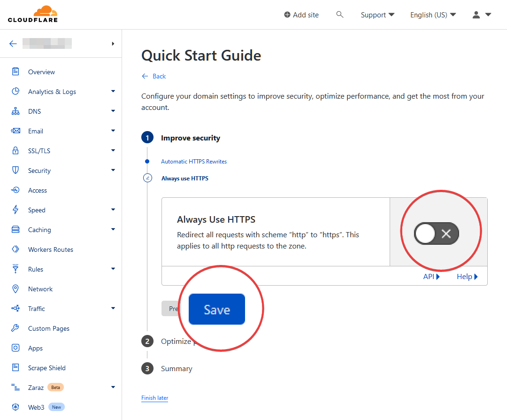Click the Email envelope icon
The width and height of the screenshot is (507, 420).
pos(15,131)
